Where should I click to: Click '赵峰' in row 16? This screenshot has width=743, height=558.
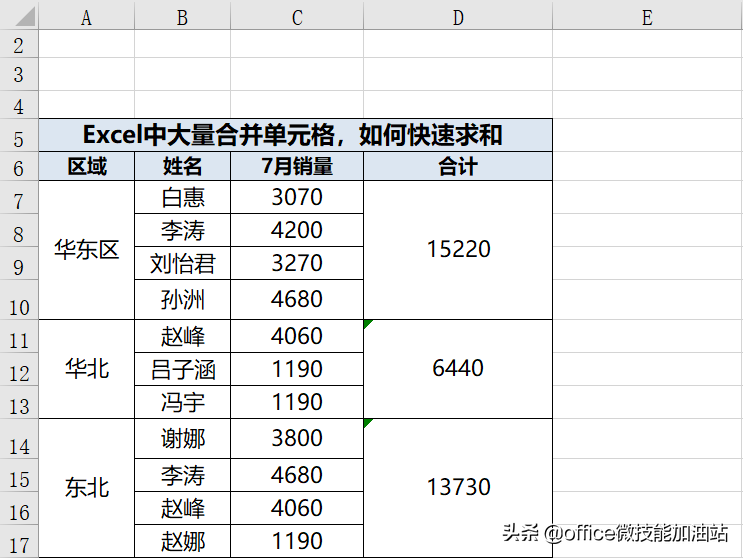point(182,508)
